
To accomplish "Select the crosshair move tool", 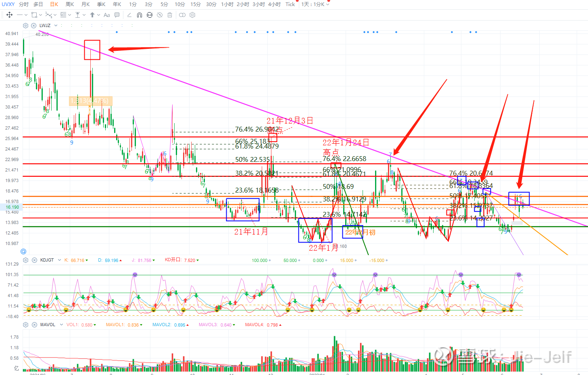I will [x=9, y=15].
